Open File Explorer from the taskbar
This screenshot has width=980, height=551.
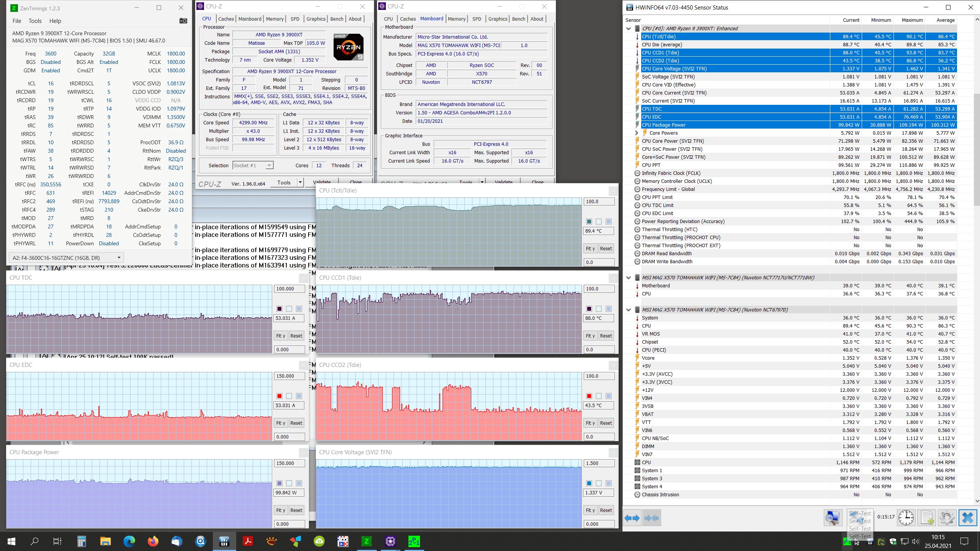click(x=105, y=541)
